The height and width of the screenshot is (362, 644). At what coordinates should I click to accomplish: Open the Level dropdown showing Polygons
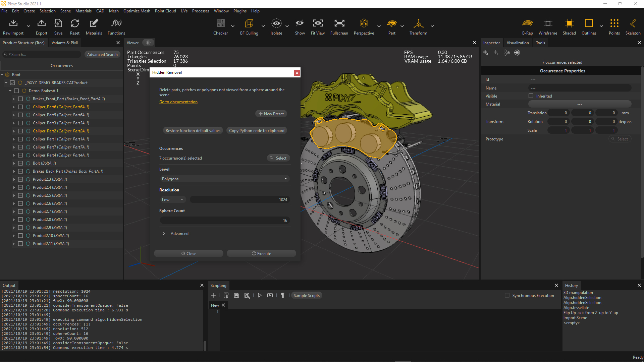click(x=224, y=179)
